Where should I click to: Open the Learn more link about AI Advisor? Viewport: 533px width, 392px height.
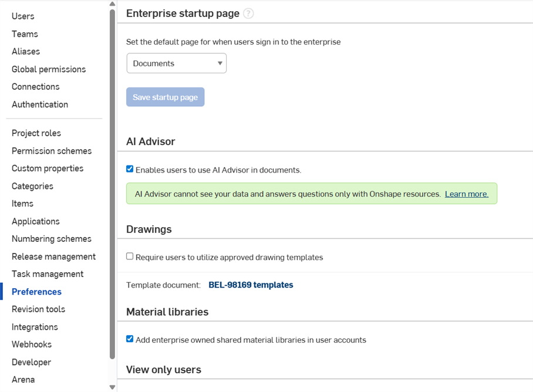(x=466, y=193)
